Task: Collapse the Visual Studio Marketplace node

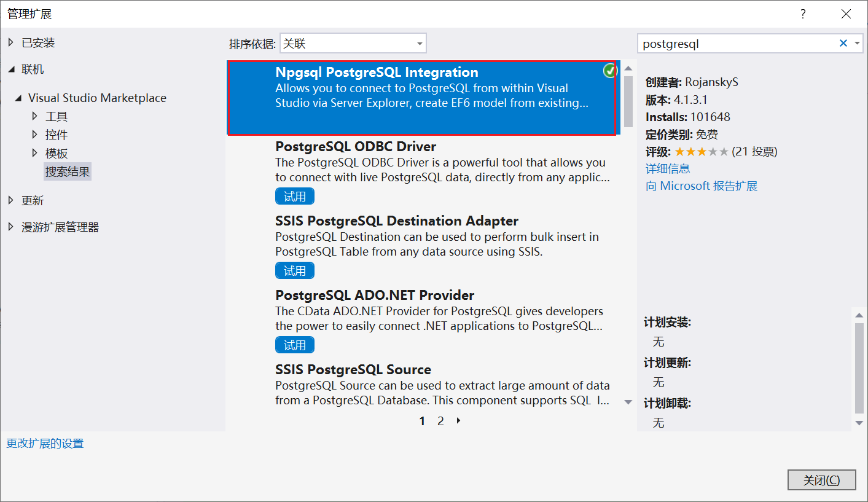Action: [18, 98]
